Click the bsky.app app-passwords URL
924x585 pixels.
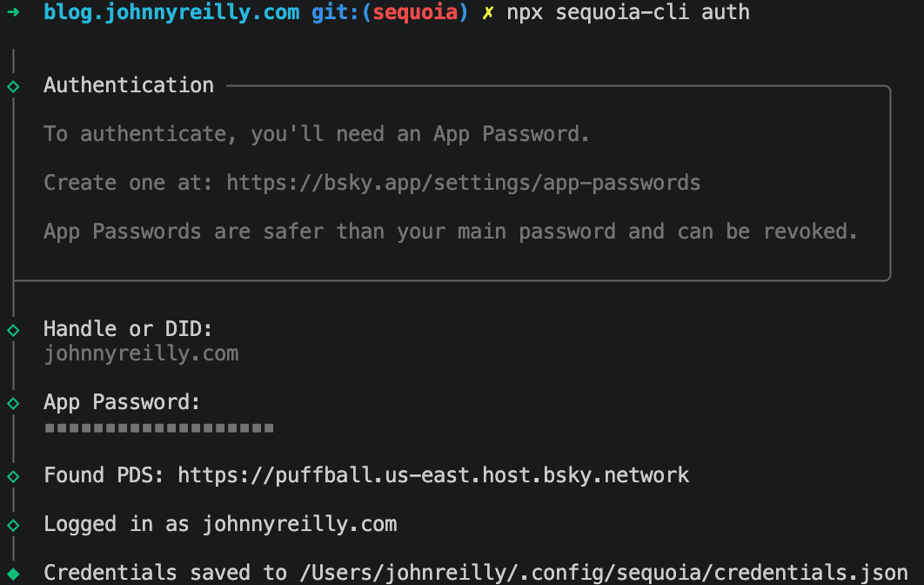463,183
